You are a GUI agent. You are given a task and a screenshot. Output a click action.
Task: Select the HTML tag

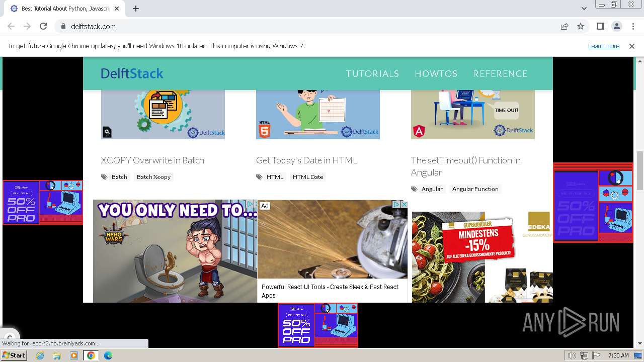coord(275,177)
